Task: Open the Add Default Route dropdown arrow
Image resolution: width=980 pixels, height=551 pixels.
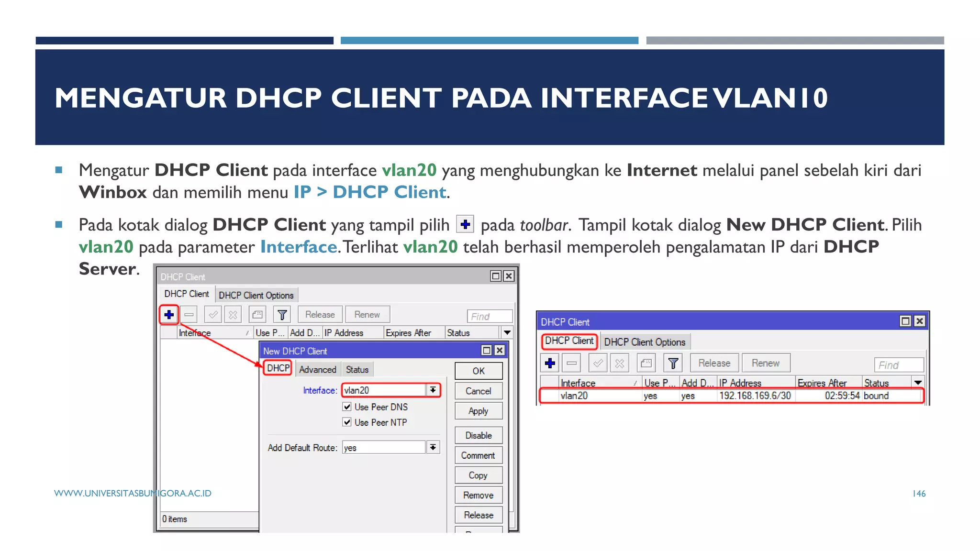Action: coord(433,447)
